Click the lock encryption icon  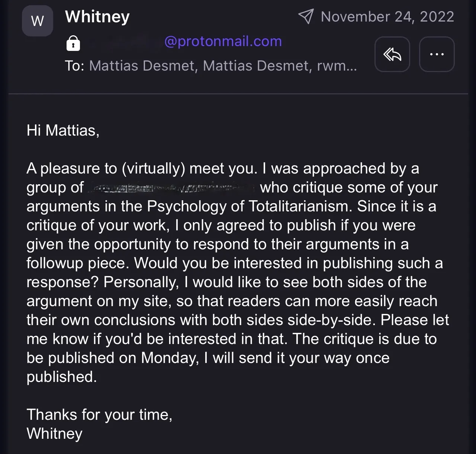[x=73, y=43]
